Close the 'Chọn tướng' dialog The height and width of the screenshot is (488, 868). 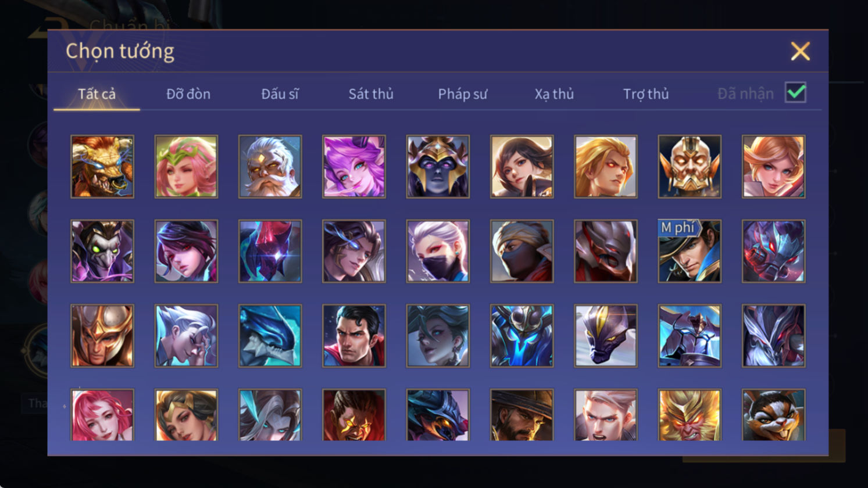pos(800,51)
